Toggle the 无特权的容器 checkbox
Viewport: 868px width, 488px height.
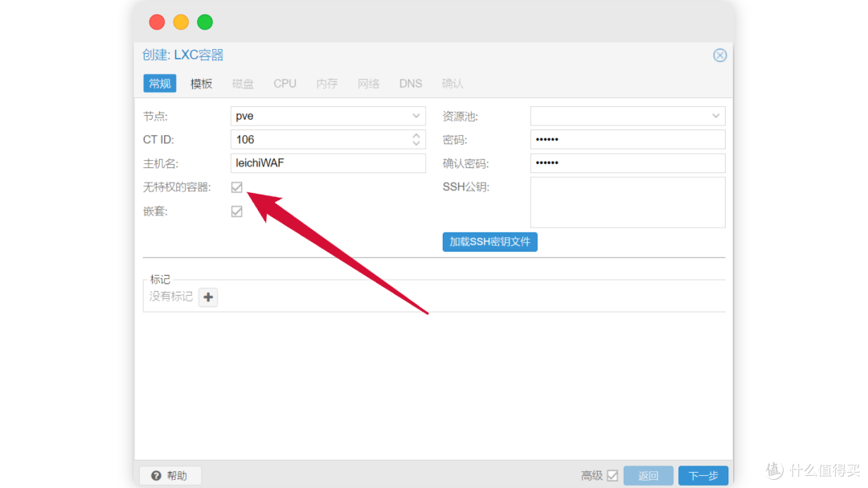point(236,187)
